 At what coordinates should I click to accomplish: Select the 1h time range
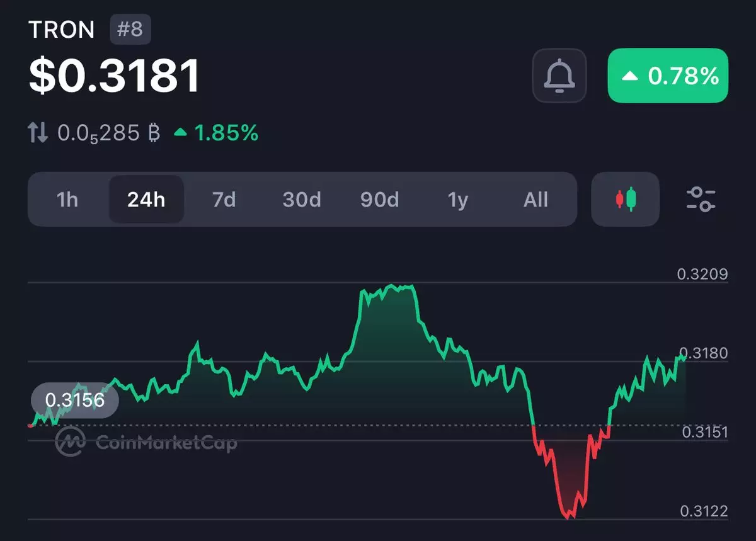67,200
